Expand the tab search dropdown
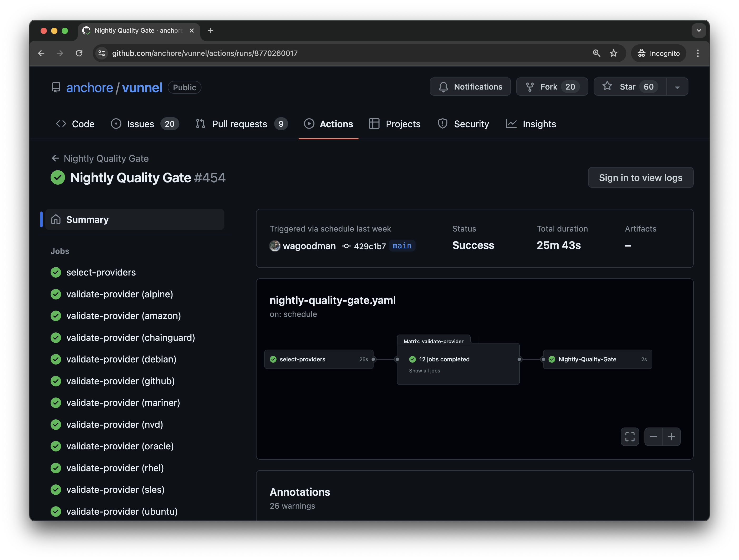 point(699,31)
